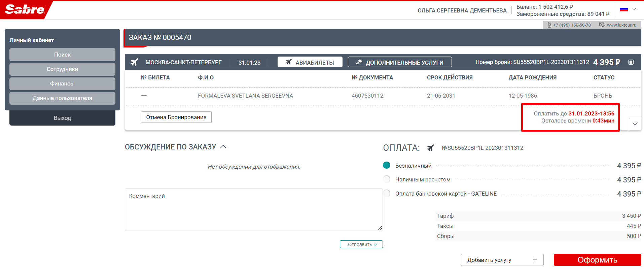This screenshot has height=274, width=644.
Task: Open the Дополнительные услуги tab
Action: coord(399,62)
